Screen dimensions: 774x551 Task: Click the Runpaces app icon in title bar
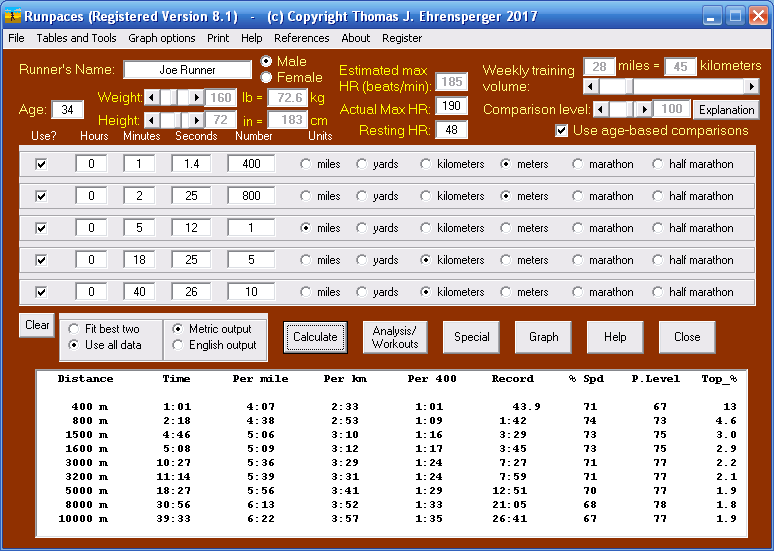13,16
